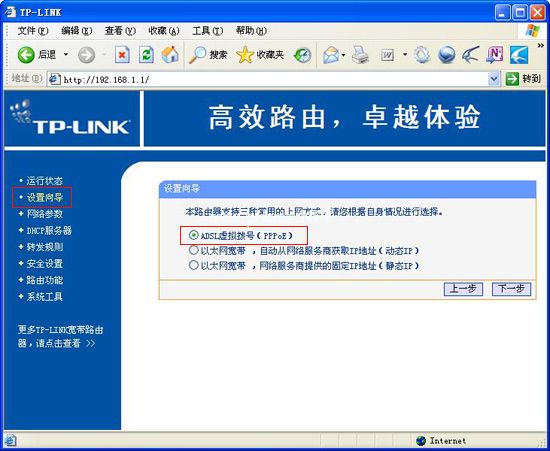Click the 下一步 button

coord(511,289)
